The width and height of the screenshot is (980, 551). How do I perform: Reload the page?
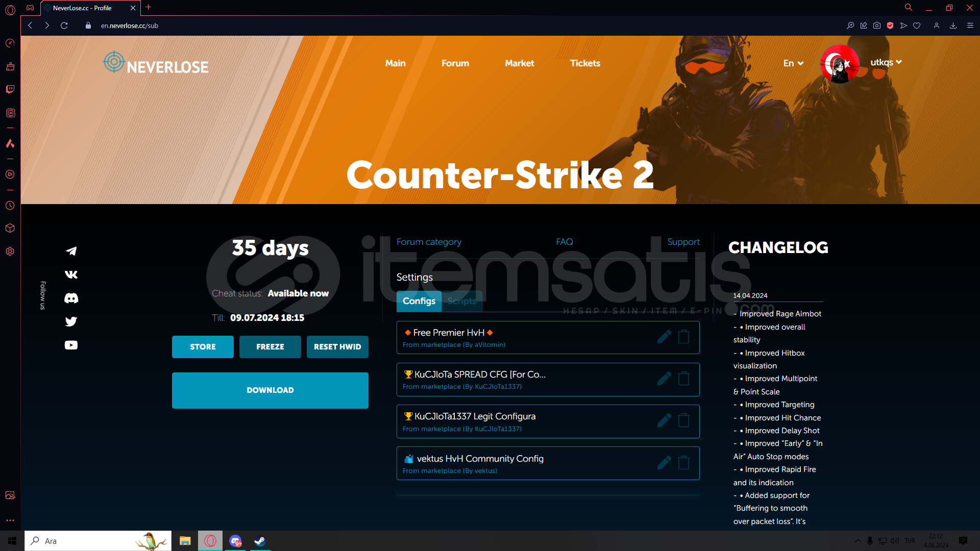tap(64, 26)
